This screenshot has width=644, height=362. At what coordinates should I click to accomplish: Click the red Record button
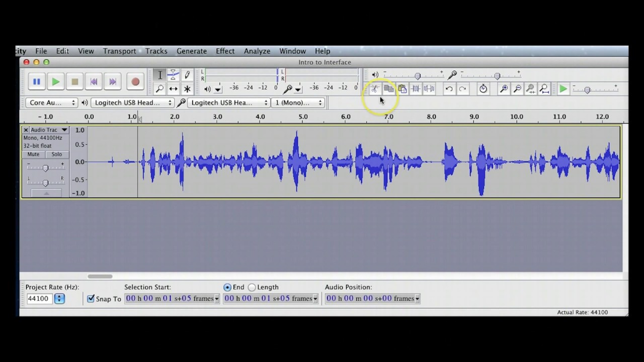[x=135, y=81]
